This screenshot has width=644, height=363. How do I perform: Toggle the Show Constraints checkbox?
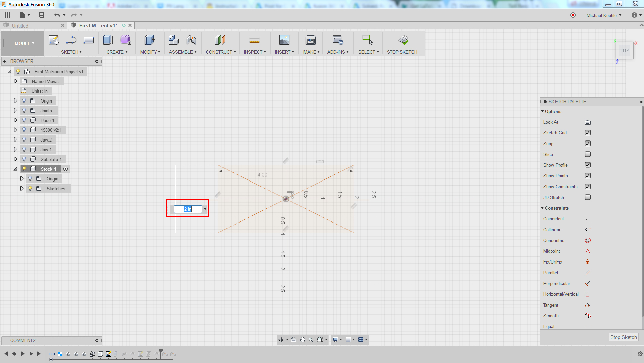coord(588,187)
